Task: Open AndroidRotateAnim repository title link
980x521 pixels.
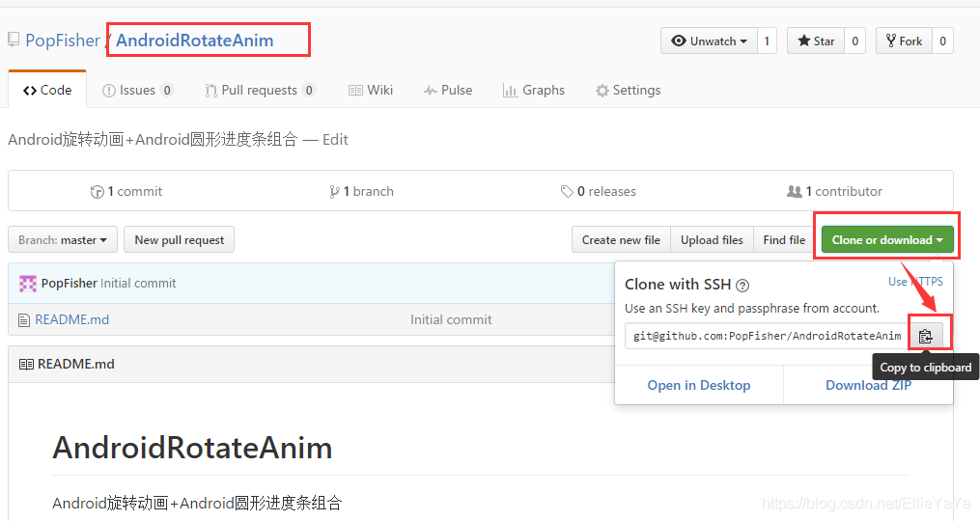Action: pyautogui.click(x=195, y=41)
